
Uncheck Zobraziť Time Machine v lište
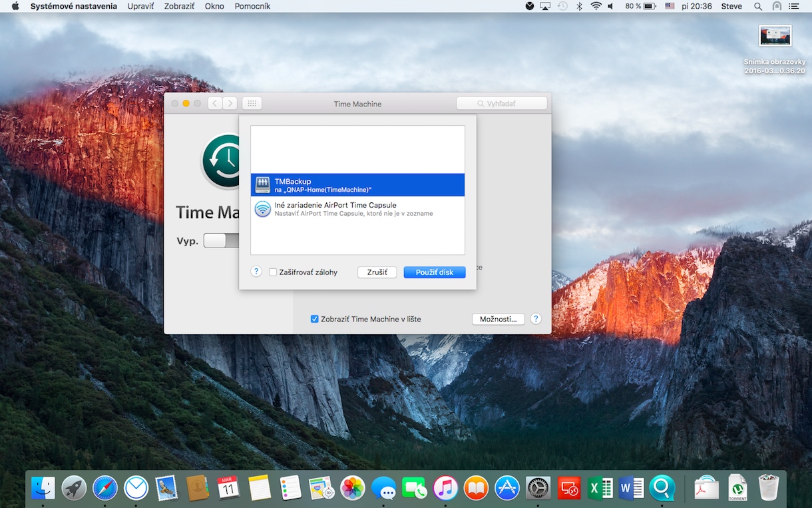pos(315,319)
